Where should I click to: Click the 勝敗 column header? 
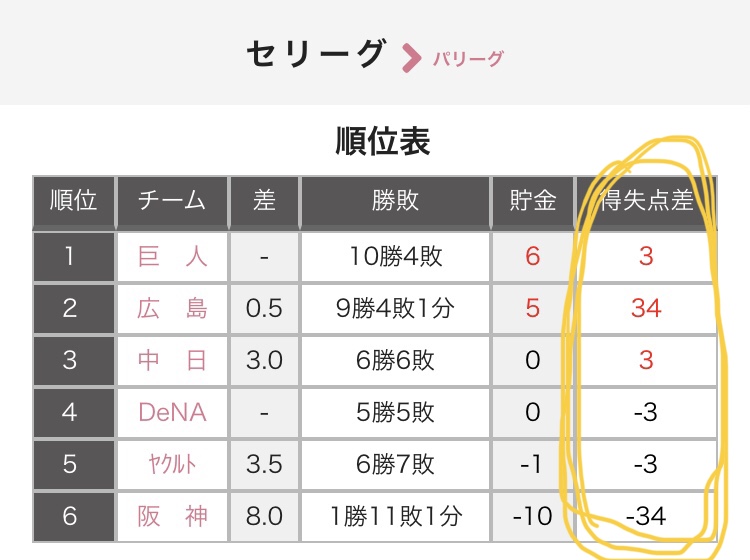(x=394, y=201)
